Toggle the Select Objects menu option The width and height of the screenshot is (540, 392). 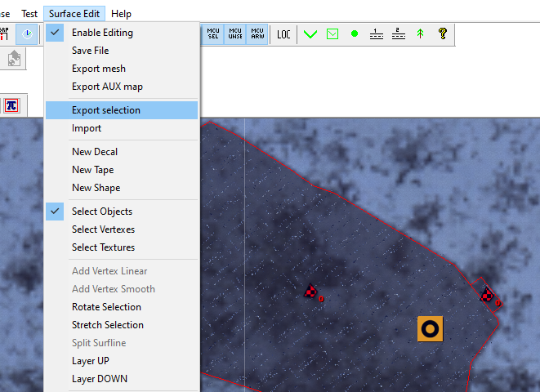coord(101,212)
